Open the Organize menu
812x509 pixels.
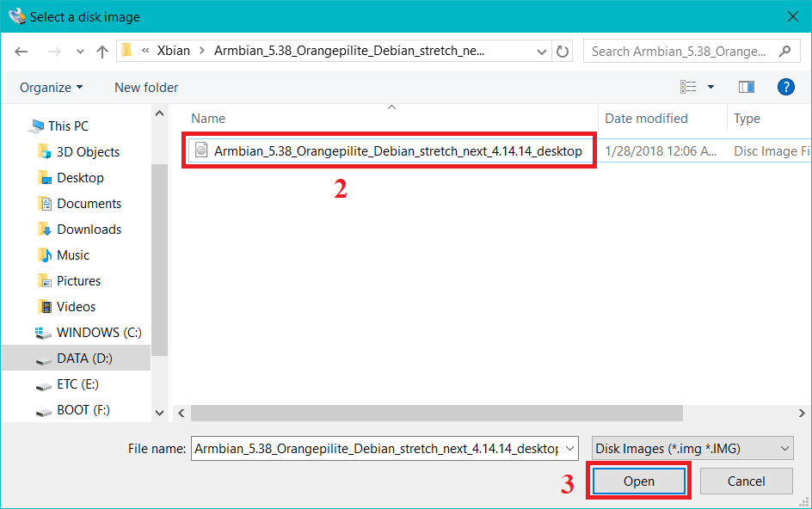coord(51,88)
